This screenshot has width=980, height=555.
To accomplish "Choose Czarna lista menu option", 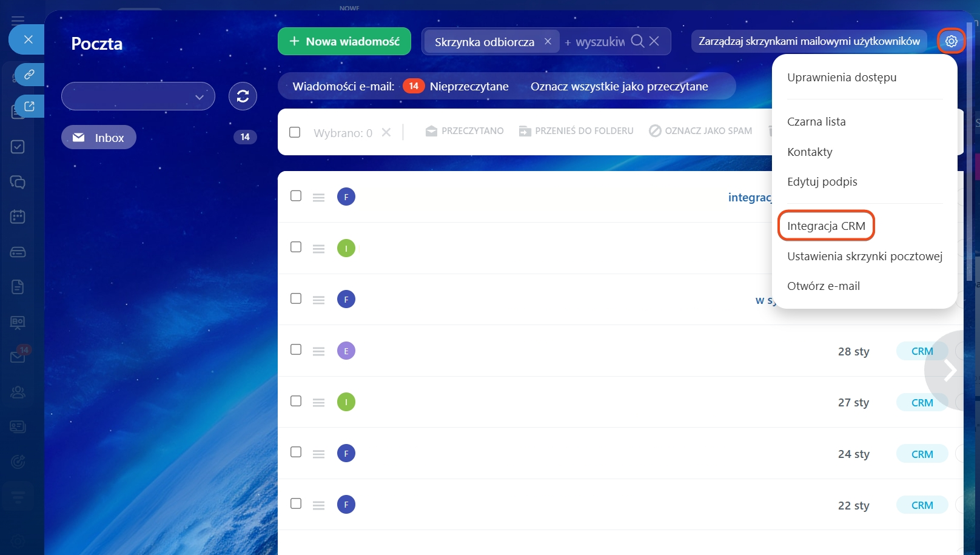I will pyautogui.click(x=816, y=121).
